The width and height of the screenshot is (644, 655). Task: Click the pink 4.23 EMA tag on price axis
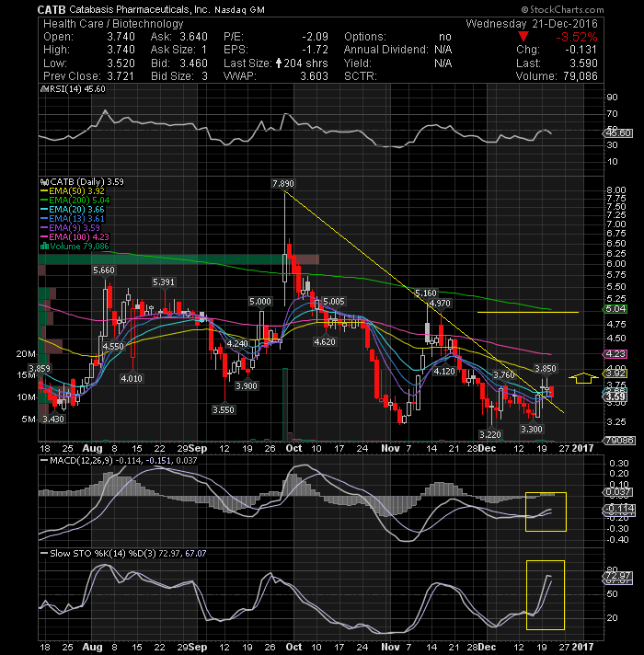pyautogui.click(x=616, y=354)
